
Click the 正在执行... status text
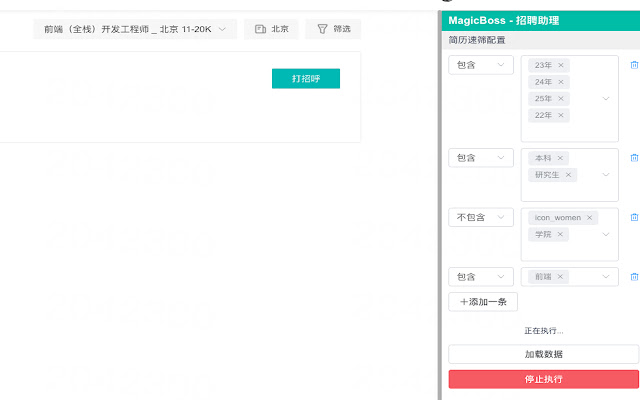pos(544,331)
